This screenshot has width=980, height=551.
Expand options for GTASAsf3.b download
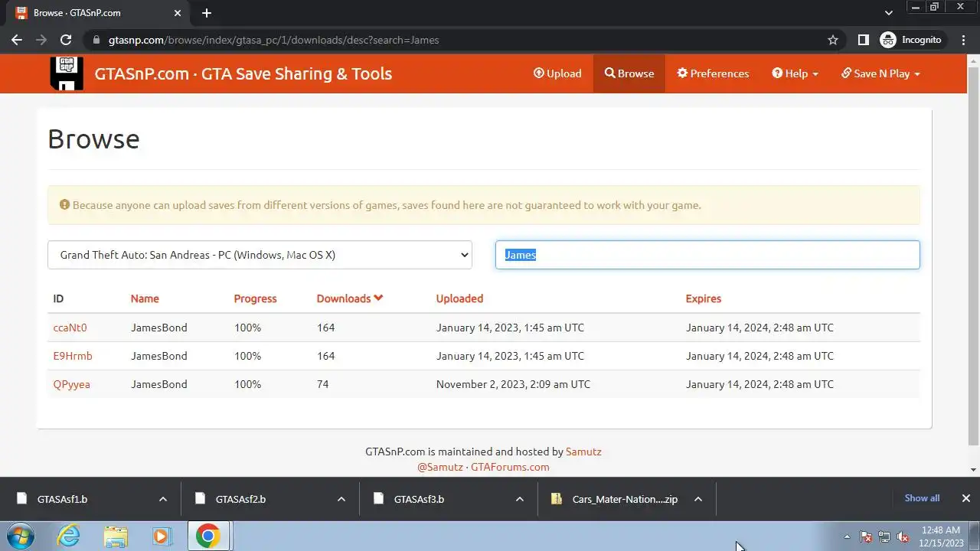click(520, 499)
